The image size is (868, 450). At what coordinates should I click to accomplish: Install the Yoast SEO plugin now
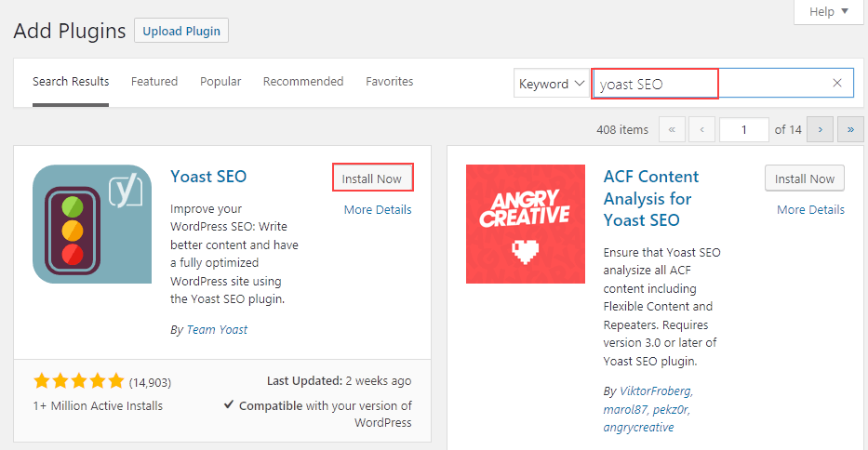click(x=372, y=179)
